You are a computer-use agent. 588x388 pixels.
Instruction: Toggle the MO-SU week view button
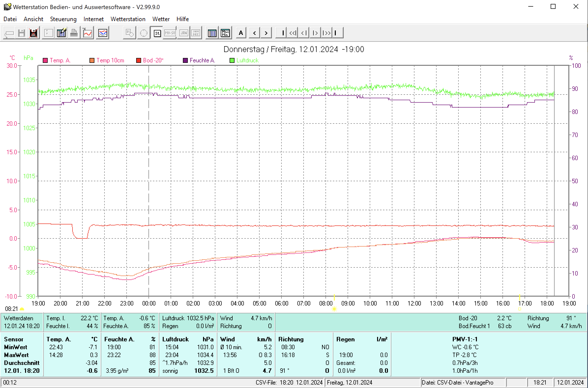[170, 33]
